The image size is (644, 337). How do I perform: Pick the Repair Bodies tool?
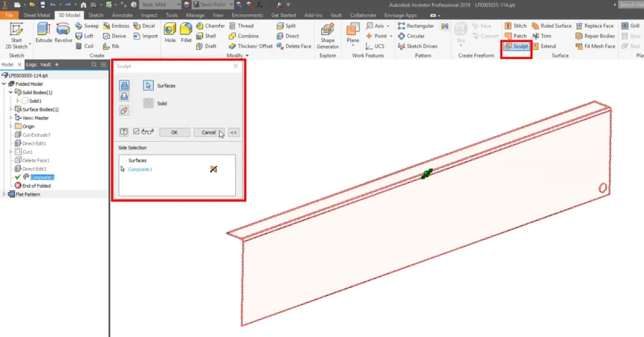coord(595,36)
